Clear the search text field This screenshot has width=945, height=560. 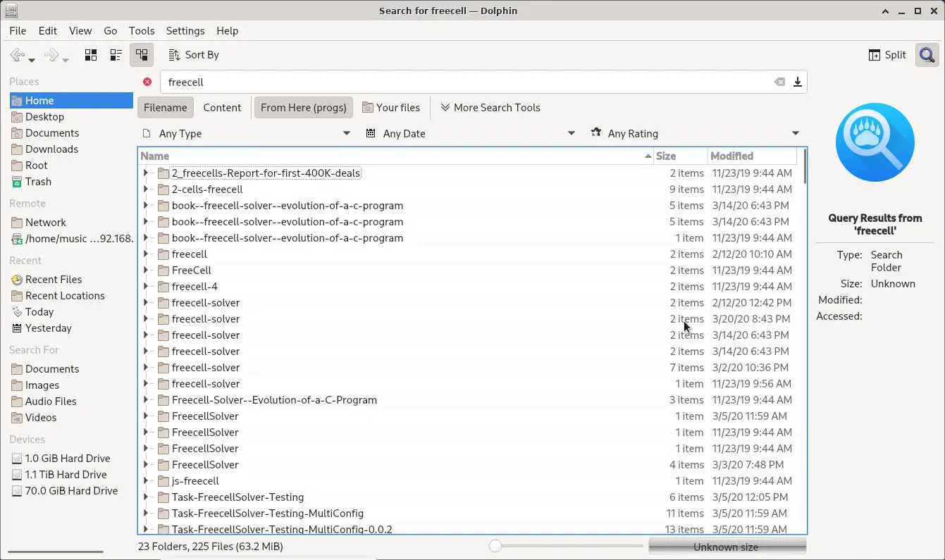click(779, 82)
